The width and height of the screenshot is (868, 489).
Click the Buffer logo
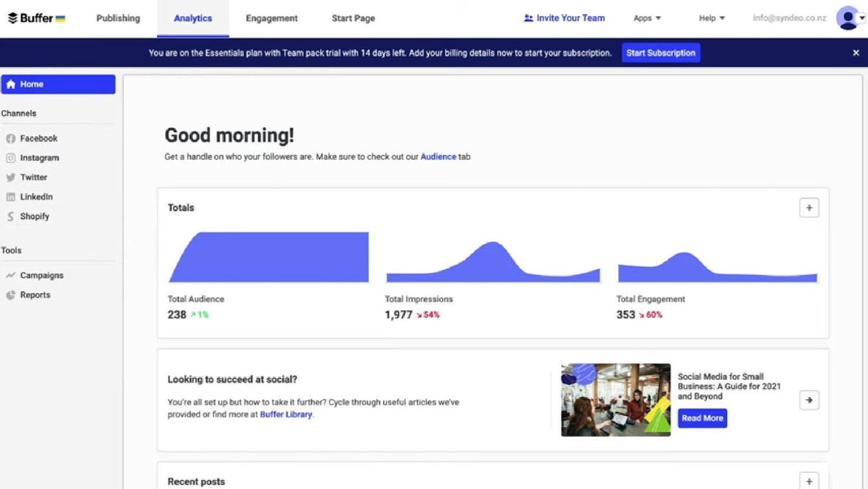pyautogui.click(x=36, y=18)
